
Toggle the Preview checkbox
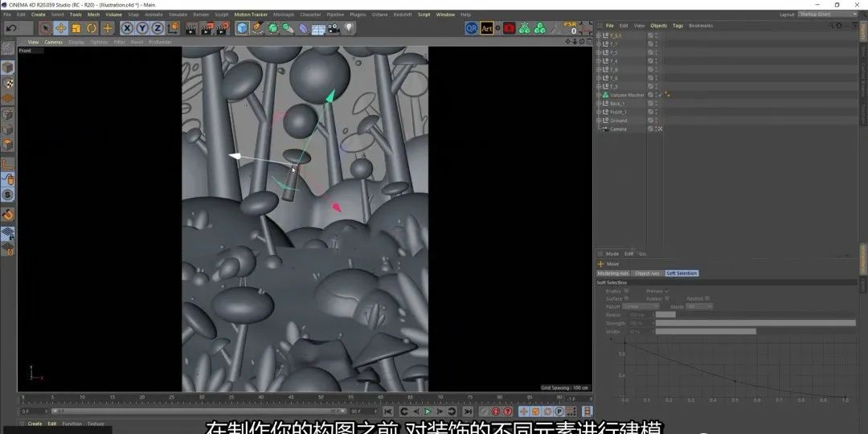[666, 291]
